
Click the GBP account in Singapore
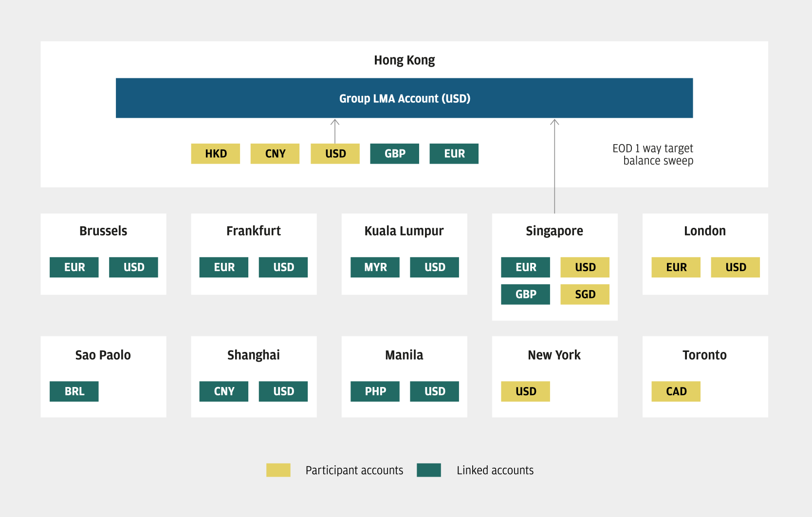point(525,295)
